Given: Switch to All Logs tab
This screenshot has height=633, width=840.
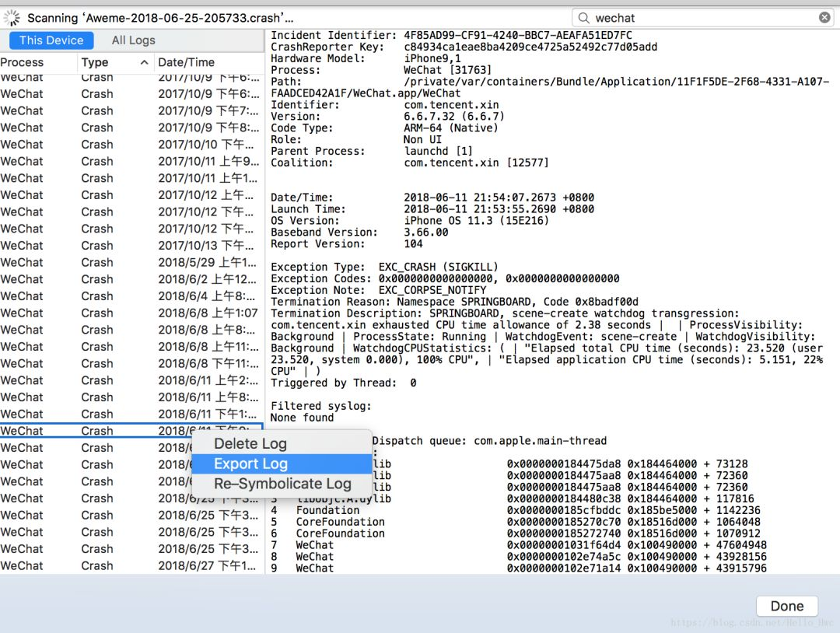Looking at the screenshot, I should [x=134, y=40].
